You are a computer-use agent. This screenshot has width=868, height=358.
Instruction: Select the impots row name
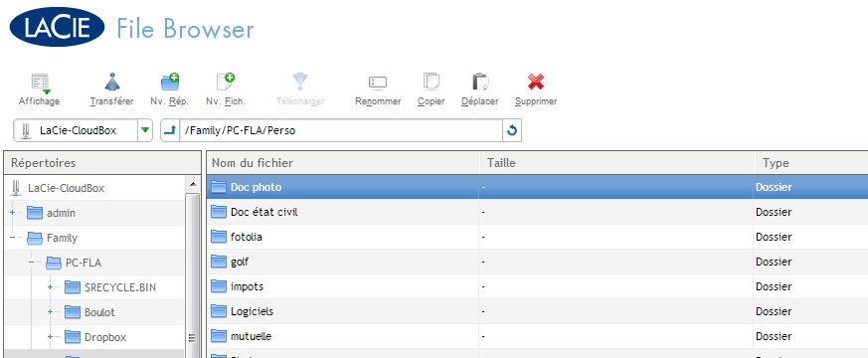(247, 287)
